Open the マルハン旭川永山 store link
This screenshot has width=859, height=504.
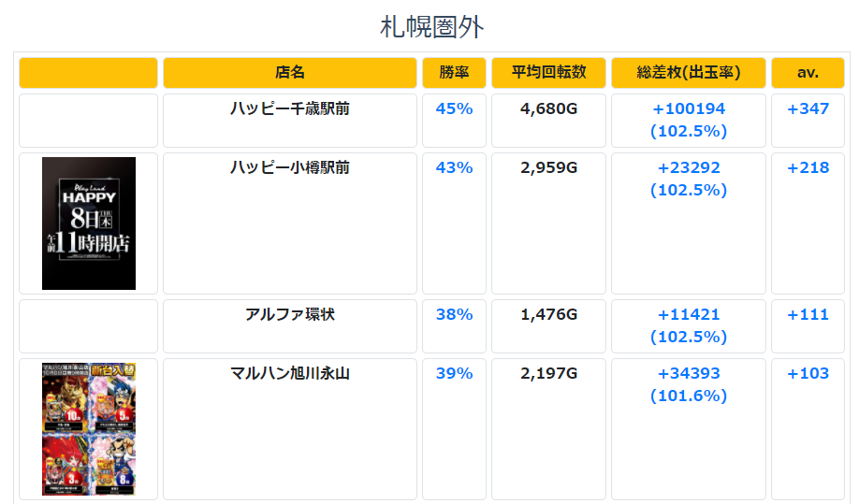pyautogui.click(x=290, y=373)
